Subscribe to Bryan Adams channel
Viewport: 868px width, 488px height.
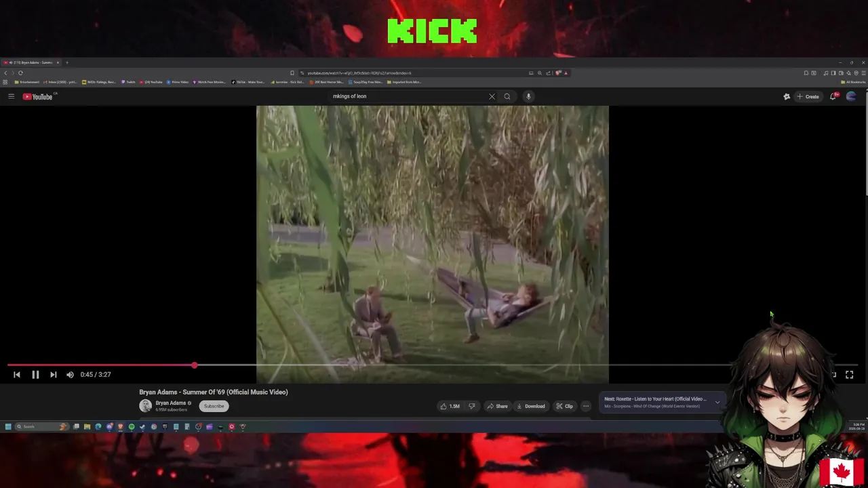click(214, 406)
